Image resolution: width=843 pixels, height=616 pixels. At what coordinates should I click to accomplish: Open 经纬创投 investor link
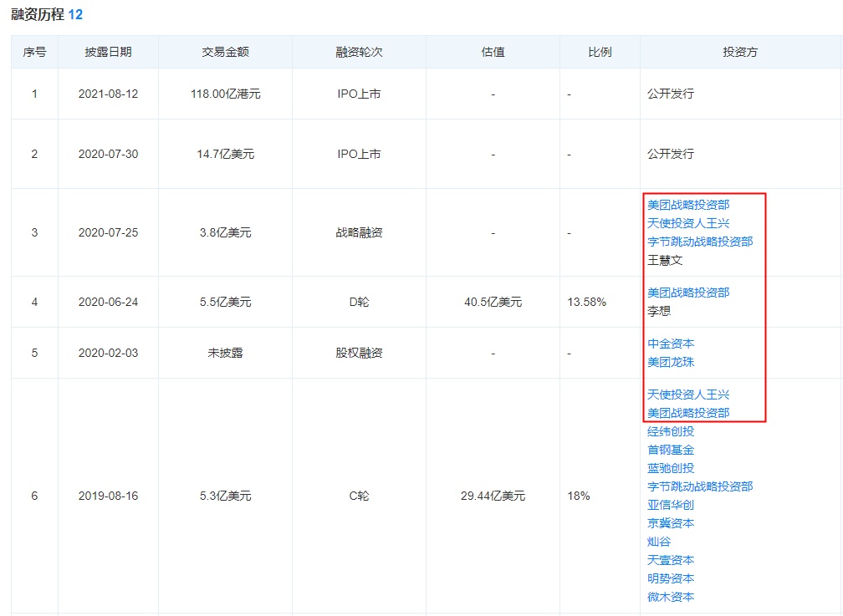pyautogui.click(x=671, y=431)
